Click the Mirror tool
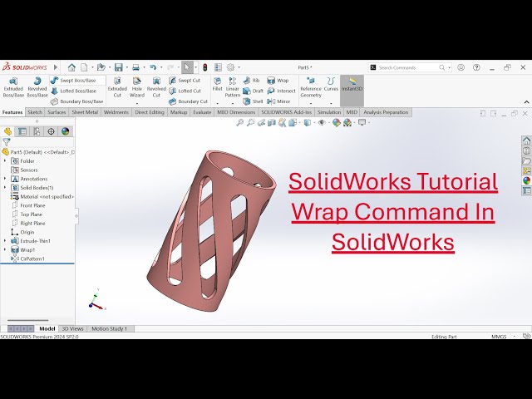532x399 pixels. tap(278, 101)
